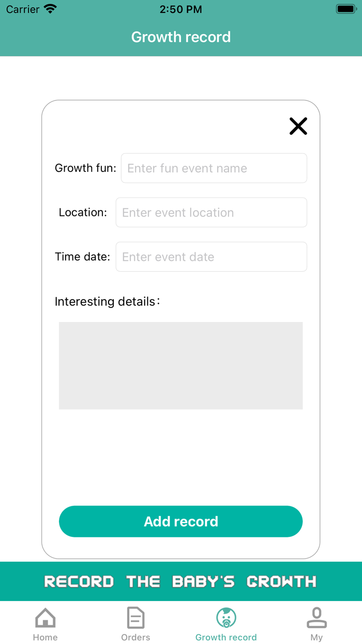Click the Enter event location field
This screenshot has height=644, width=362.
click(x=211, y=212)
